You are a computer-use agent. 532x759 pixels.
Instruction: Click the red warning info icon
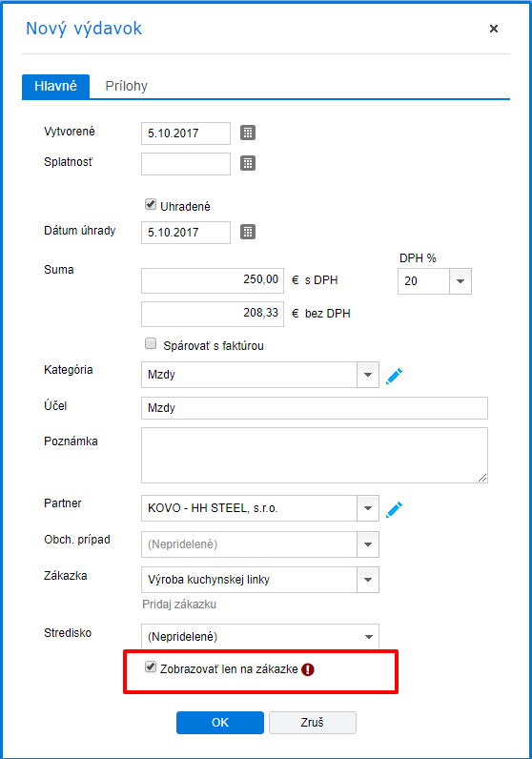pyautogui.click(x=308, y=669)
